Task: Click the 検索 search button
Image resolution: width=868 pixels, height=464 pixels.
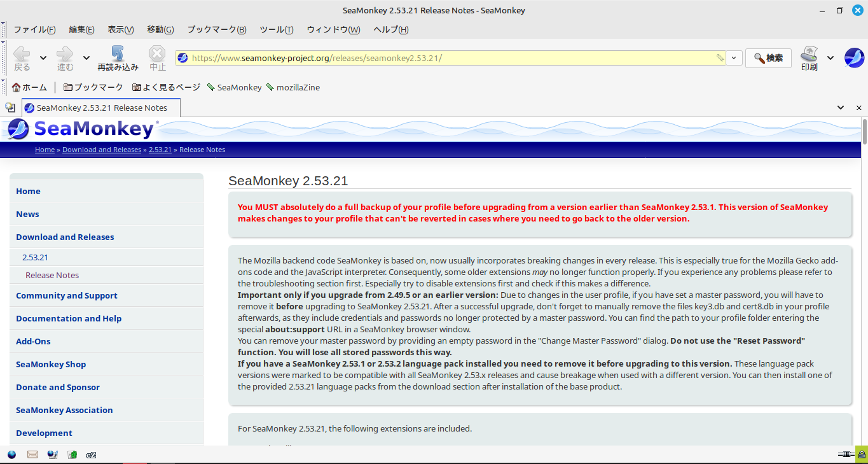Action: 768,58
